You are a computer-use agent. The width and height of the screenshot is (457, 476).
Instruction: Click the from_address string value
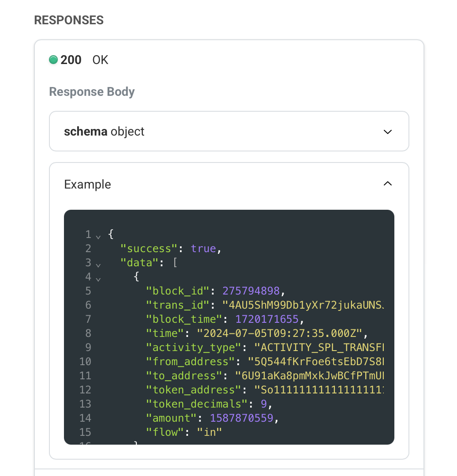pyautogui.click(x=316, y=362)
